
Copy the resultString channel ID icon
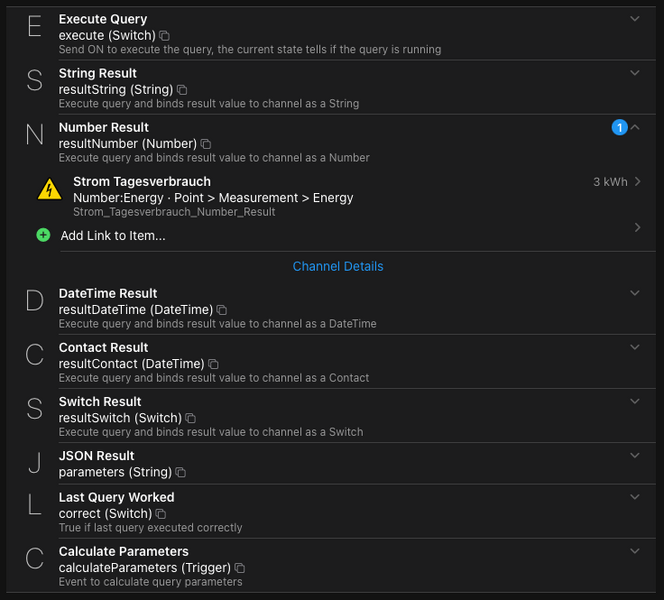tap(182, 90)
